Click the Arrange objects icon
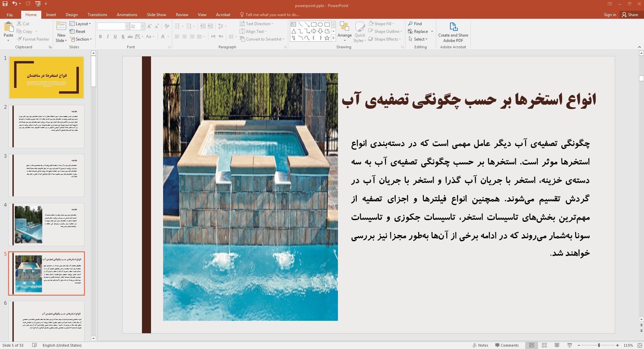This screenshot has height=349, width=644. click(x=344, y=30)
